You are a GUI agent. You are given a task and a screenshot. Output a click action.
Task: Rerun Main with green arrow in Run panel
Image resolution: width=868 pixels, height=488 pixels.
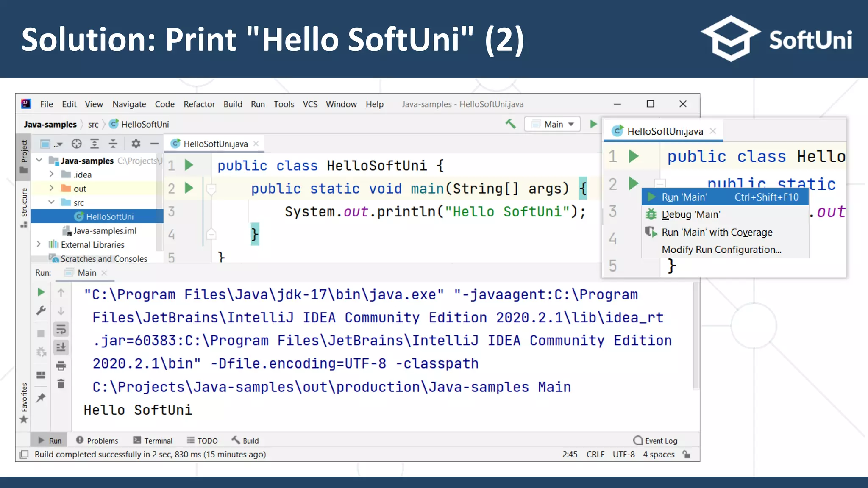point(41,292)
